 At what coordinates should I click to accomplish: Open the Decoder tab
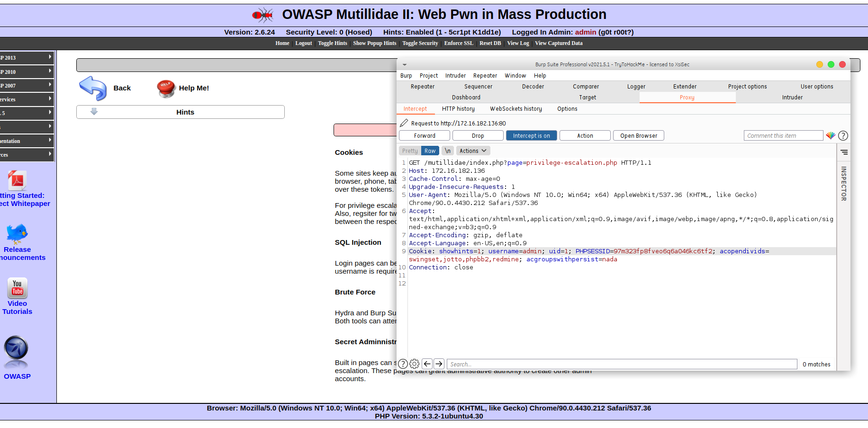(533, 87)
